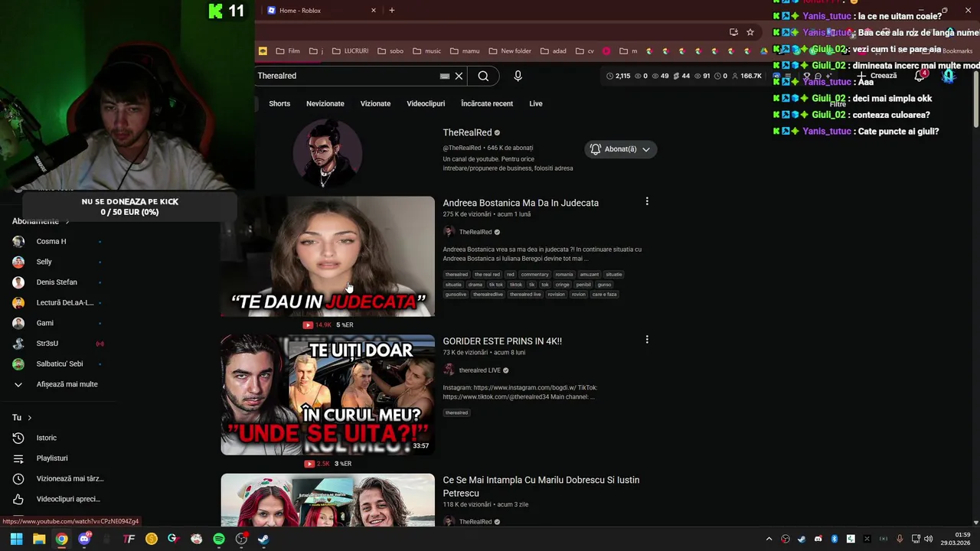The width and height of the screenshot is (980, 551).
Task: Open Windows Start menu
Action: [x=16, y=539]
